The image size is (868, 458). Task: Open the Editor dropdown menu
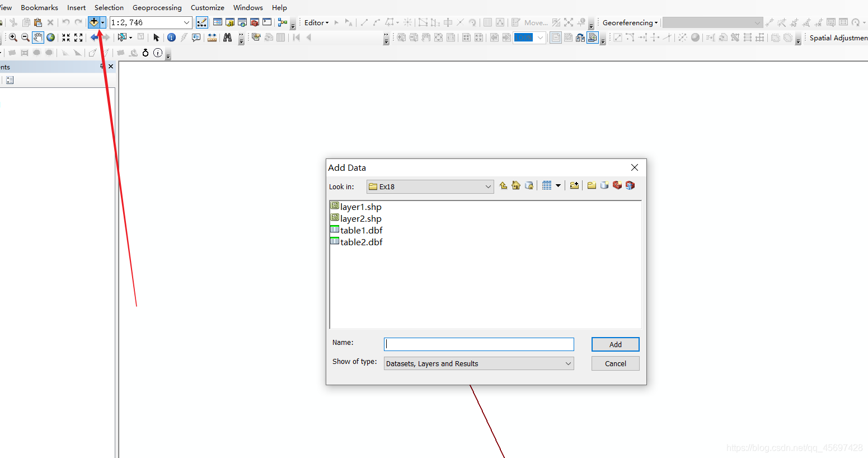tap(316, 22)
